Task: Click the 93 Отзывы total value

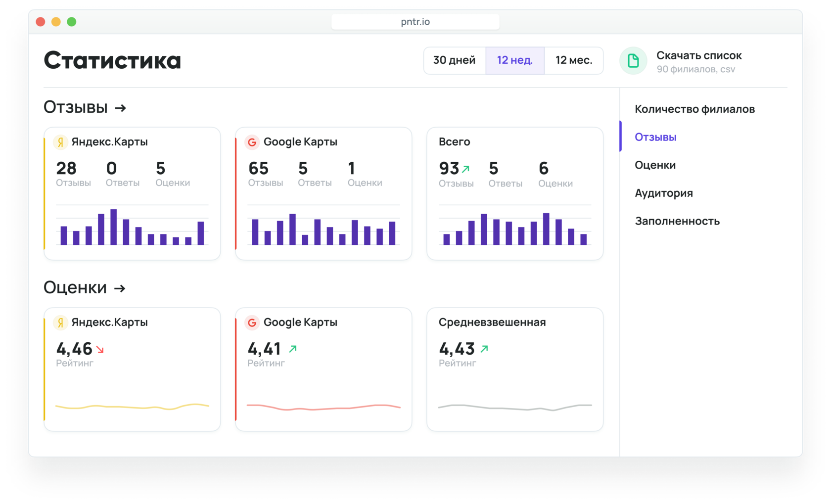Action: coord(449,169)
